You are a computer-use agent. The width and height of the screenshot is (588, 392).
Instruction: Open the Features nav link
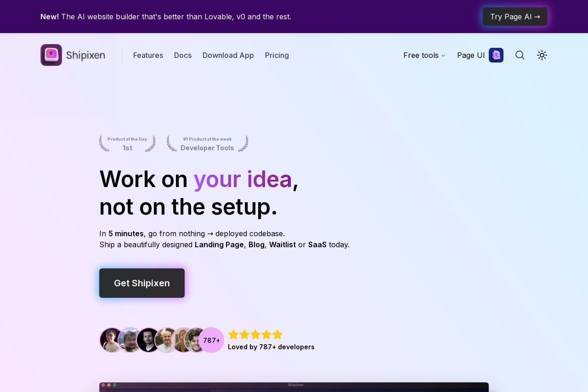click(148, 55)
